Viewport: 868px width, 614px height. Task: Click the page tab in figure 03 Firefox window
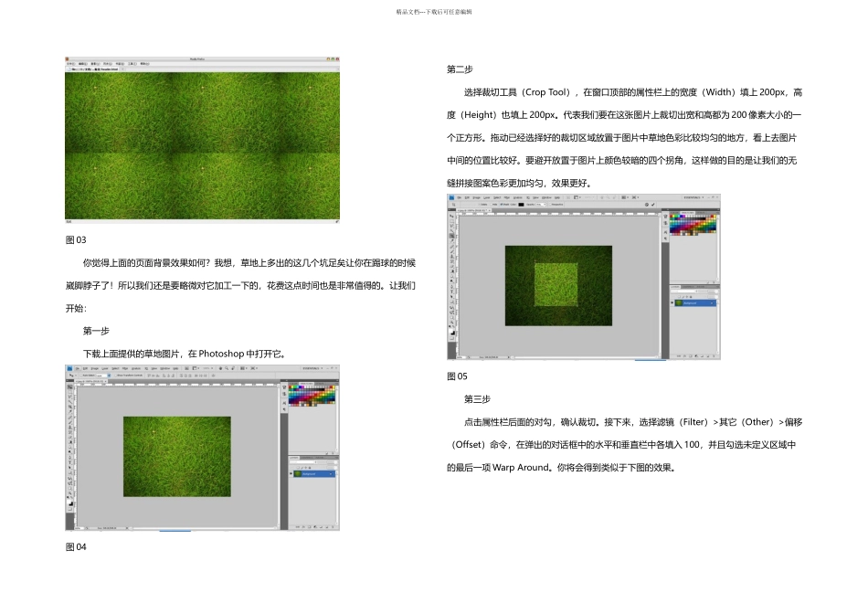coord(92,69)
